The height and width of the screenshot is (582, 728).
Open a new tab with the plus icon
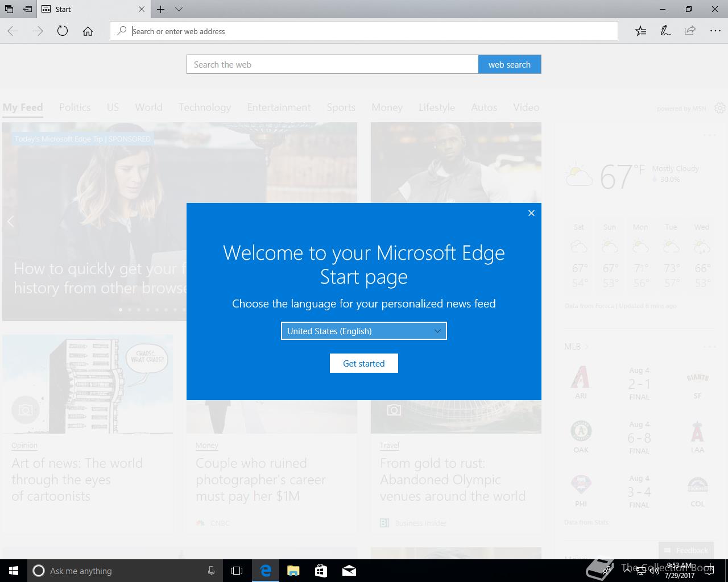pyautogui.click(x=161, y=9)
